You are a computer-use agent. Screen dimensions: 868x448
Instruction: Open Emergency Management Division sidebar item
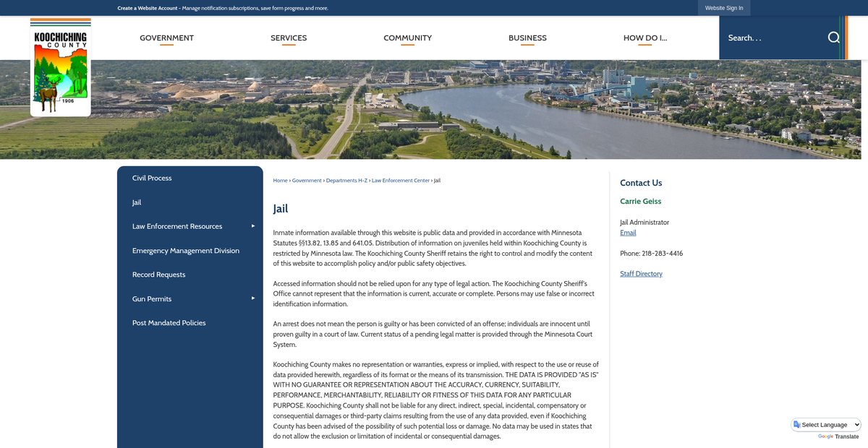185,251
